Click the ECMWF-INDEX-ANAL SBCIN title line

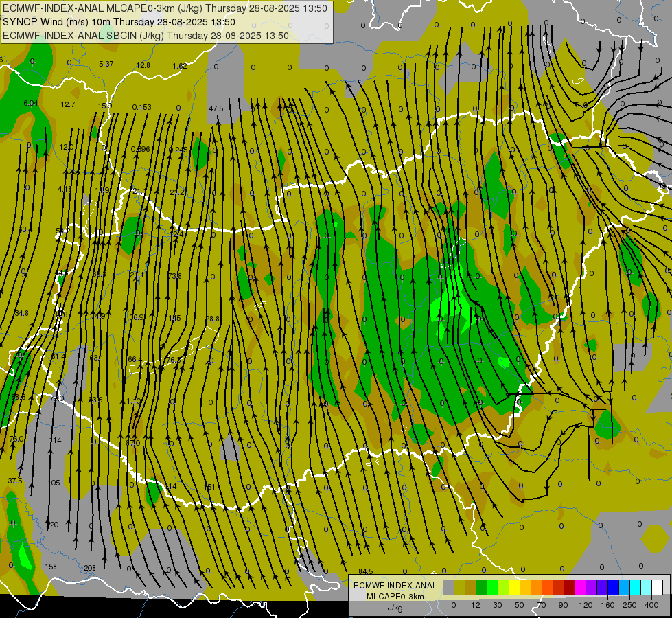(146, 36)
